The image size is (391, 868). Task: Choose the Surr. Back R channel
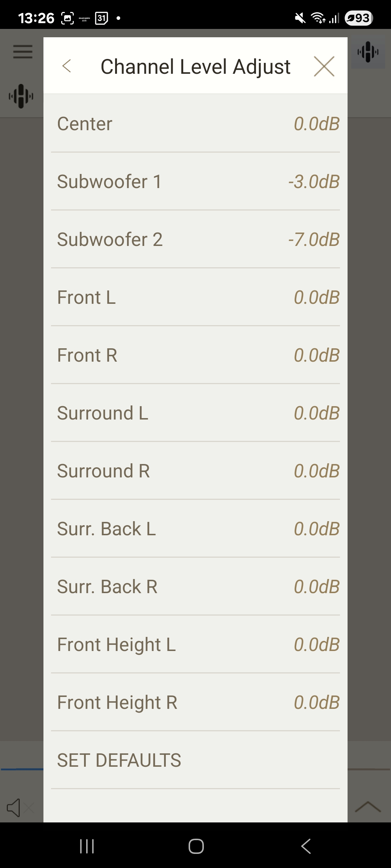(195, 587)
